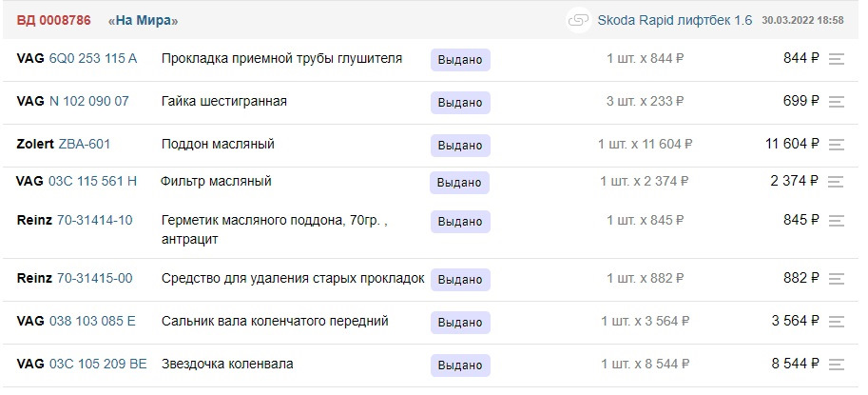Open part number 03C 105 209 BE

[x=98, y=364]
